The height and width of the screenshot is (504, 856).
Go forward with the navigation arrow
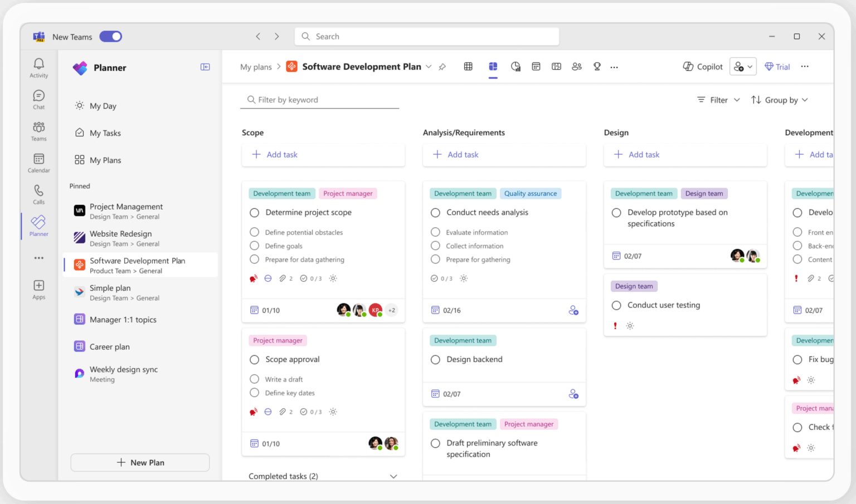(x=277, y=36)
